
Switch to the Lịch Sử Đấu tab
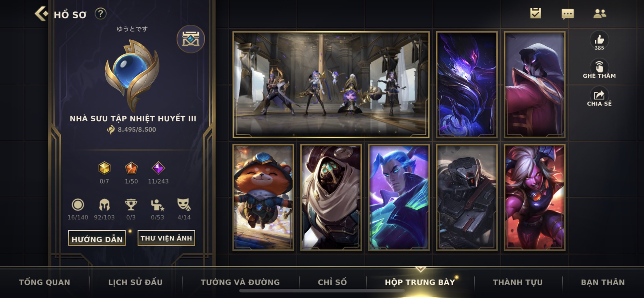(135, 282)
